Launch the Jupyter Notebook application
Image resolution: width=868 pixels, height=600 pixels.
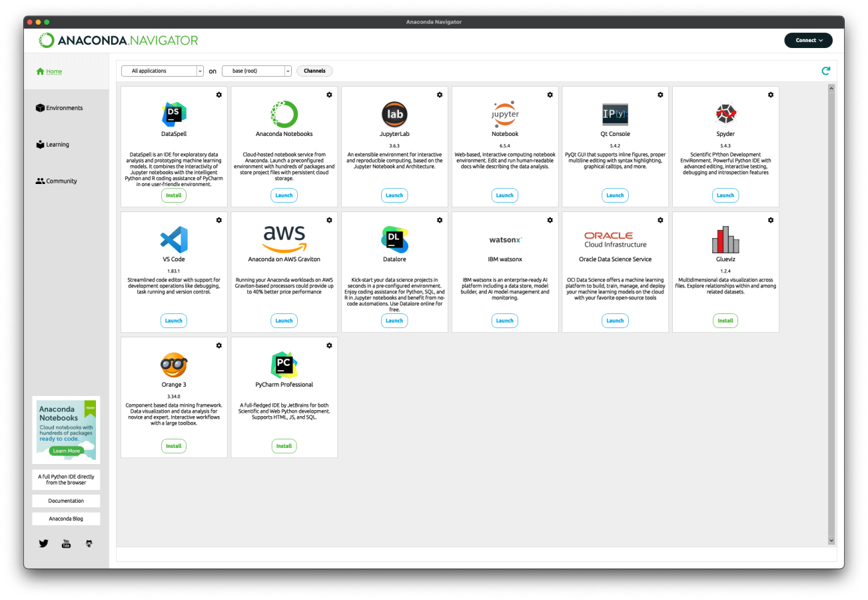pyautogui.click(x=505, y=195)
